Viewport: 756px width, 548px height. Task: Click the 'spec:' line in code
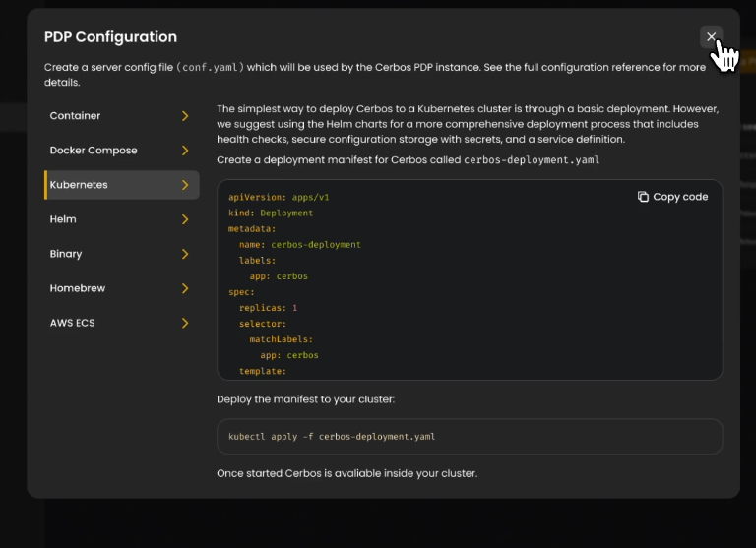point(241,292)
